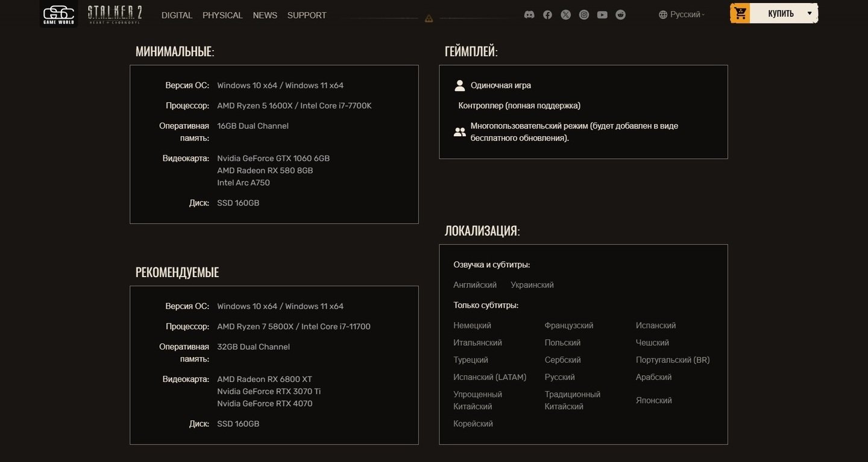This screenshot has width=868, height=462.
Task: Go to the NEWS section
Action: 265,15
